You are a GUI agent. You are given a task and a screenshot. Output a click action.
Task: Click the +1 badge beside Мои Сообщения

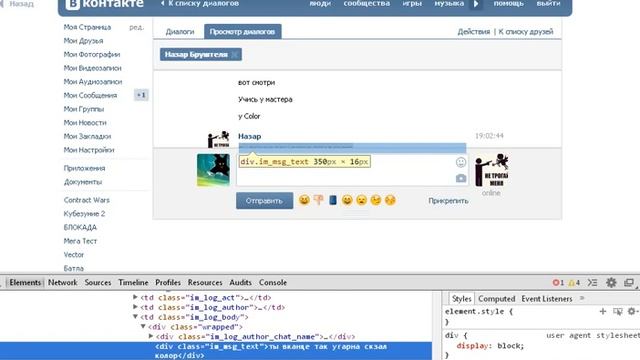141,95
